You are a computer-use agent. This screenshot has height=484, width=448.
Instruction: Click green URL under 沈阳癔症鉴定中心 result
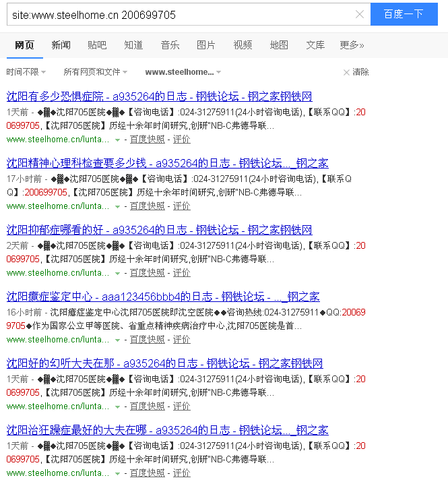coord(58,340)
